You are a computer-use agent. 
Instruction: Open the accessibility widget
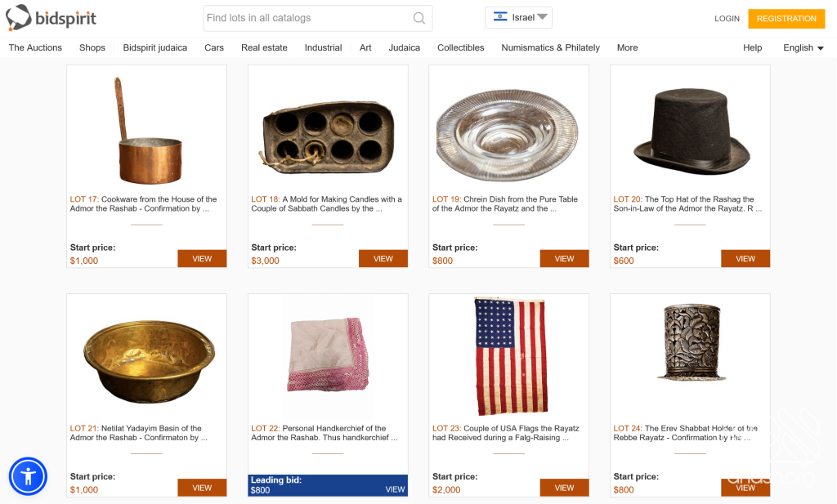coord(28,476)
